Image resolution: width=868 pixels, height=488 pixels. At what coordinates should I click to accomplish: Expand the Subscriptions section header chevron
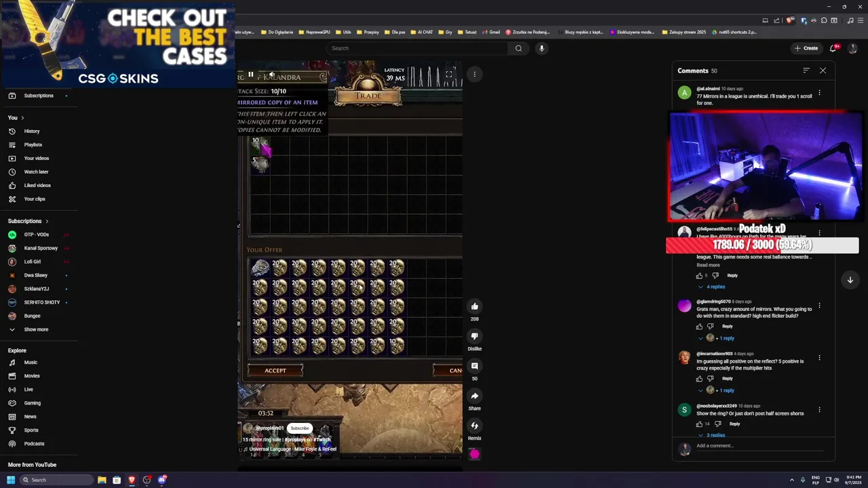(47, 221)
